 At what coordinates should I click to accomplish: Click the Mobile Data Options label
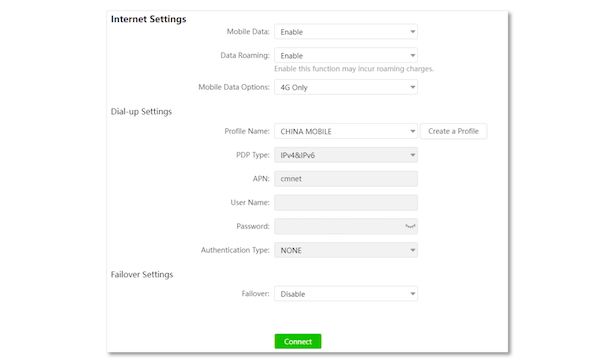234,87
